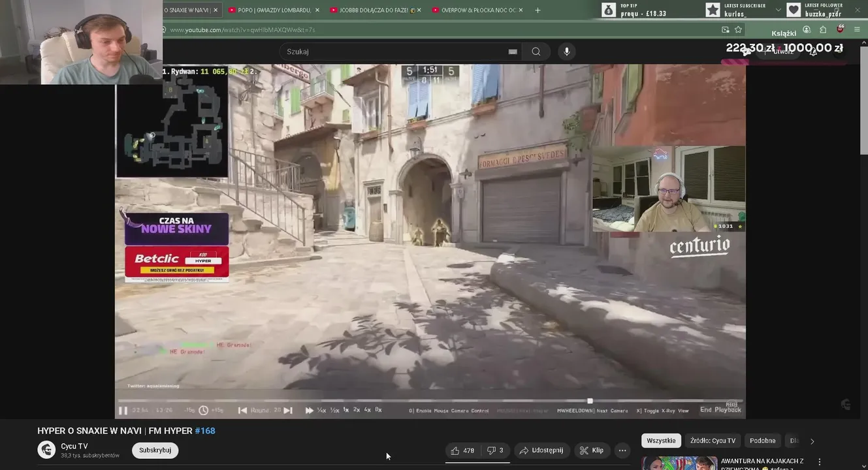Click the Betclic HYPER banner
The width and height of the screenshot is (868, 470).
(x=176, y=263)
